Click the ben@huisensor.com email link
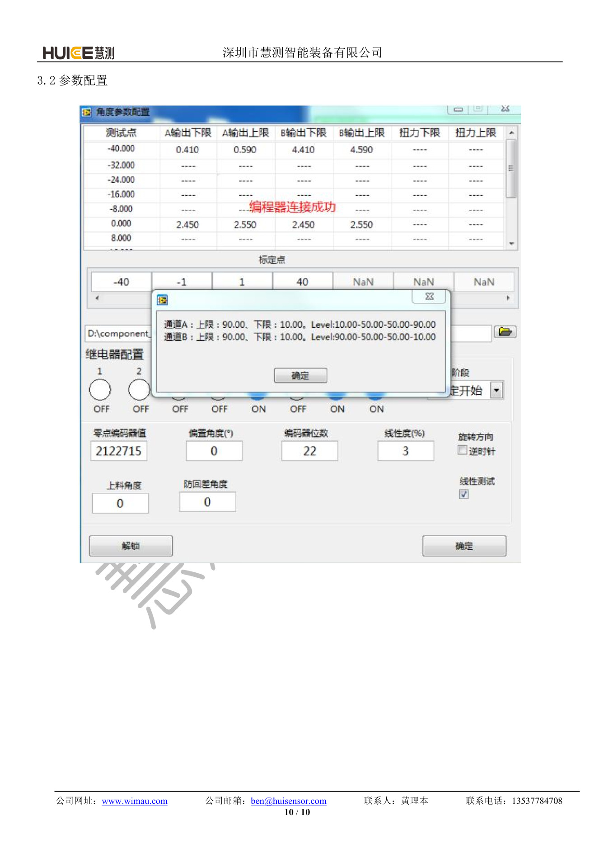Image resolution: width=613 pixels, height=868 pixels. [289, 801]
